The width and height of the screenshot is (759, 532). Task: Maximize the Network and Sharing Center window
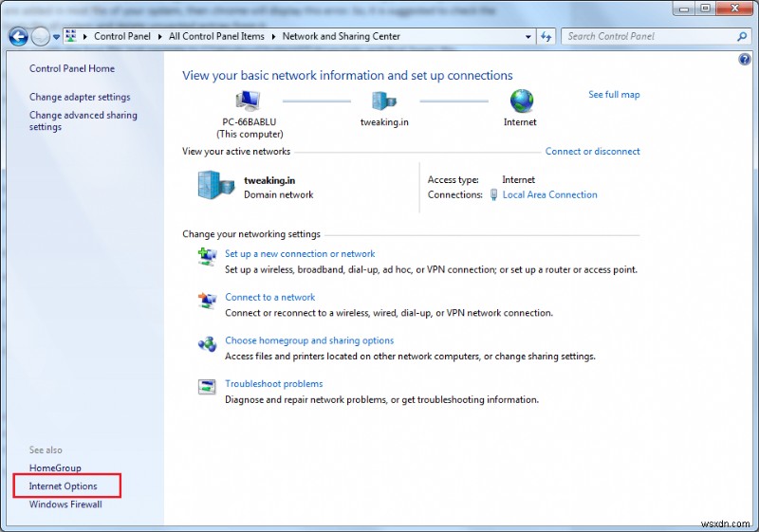coord(705,9)
